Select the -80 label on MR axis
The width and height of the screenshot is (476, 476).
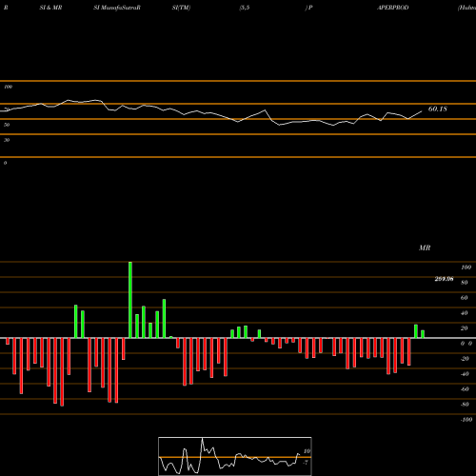click(465, 405)
